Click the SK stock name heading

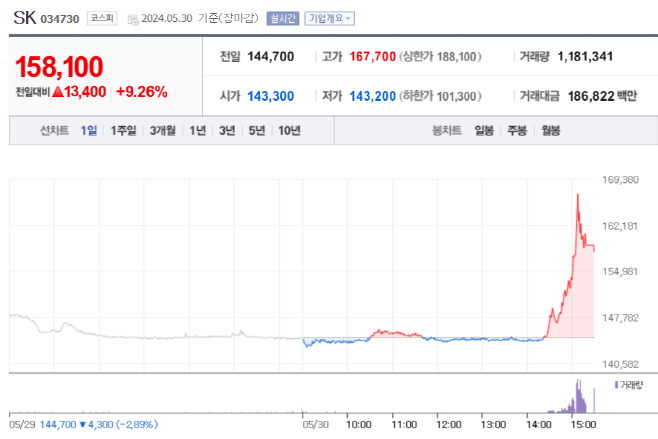pos(25,18)
